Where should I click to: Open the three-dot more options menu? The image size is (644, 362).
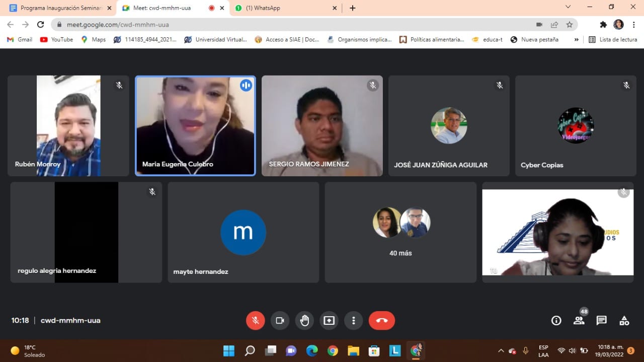(x=354, y=320)
